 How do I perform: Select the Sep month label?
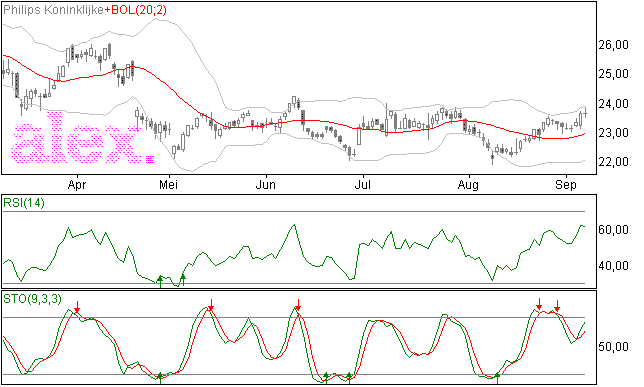[x=566, y=185]
